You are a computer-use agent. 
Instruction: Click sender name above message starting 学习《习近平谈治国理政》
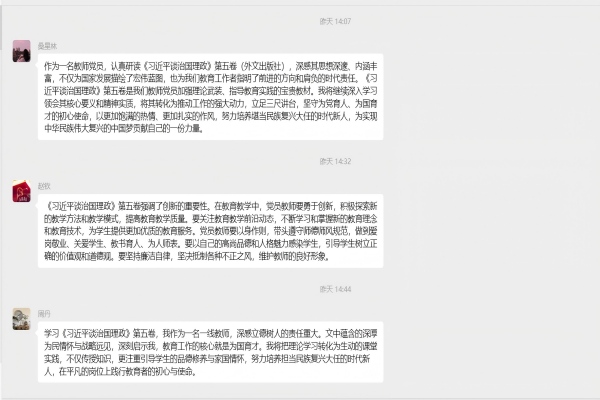coord(44,312)
